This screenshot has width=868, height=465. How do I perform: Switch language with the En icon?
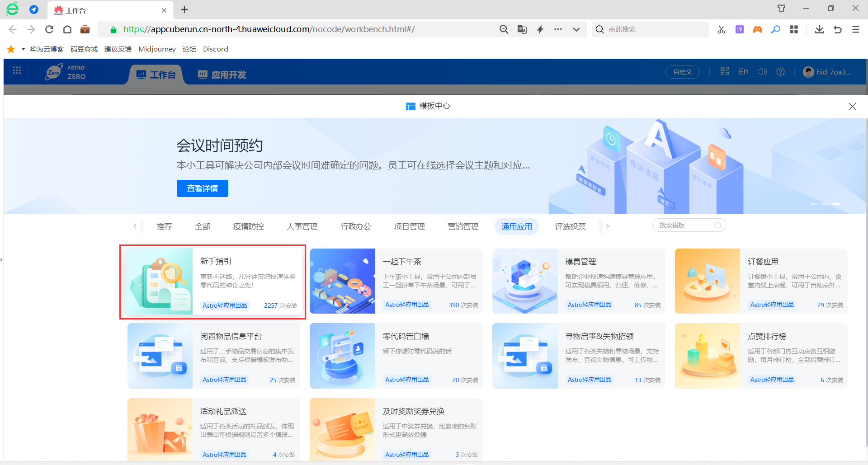point(744,71)
